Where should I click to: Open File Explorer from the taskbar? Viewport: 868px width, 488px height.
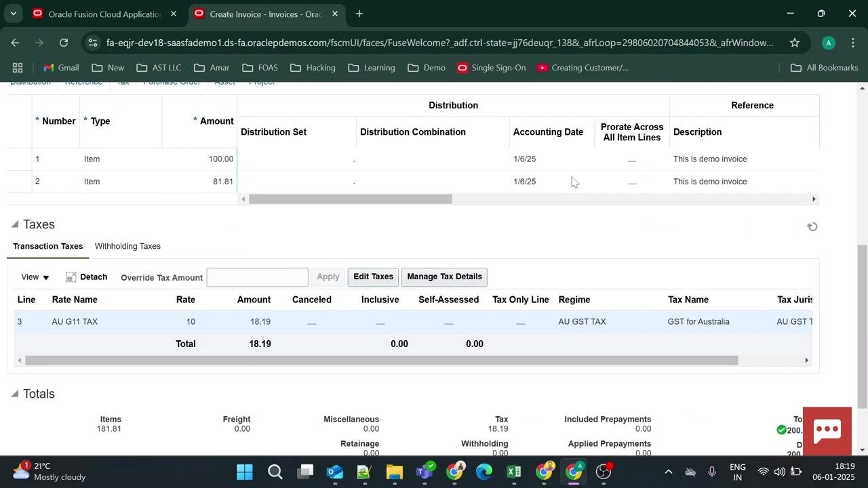coord(395,472)
